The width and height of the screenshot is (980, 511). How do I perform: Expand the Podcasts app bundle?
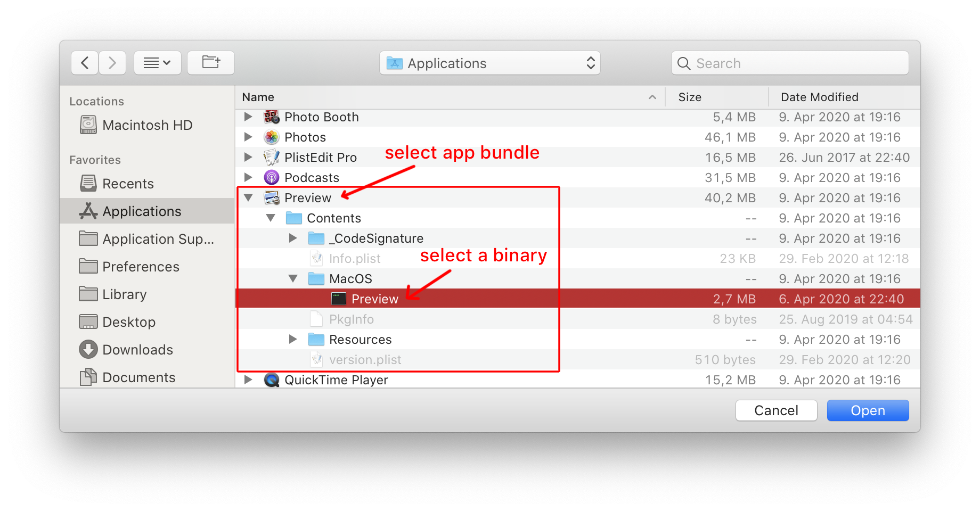click(248, 177)
